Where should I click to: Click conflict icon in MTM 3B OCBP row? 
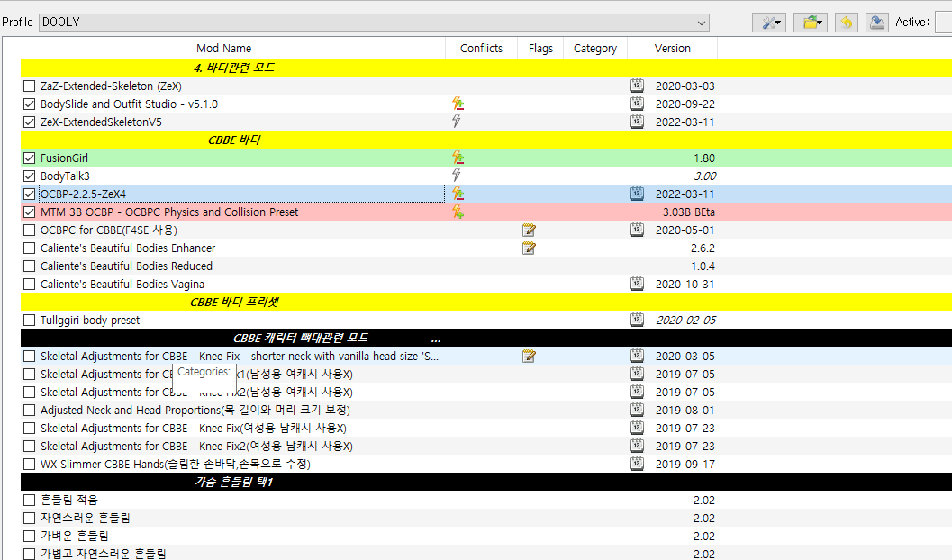pyautogui.click(x=458, y=212)
